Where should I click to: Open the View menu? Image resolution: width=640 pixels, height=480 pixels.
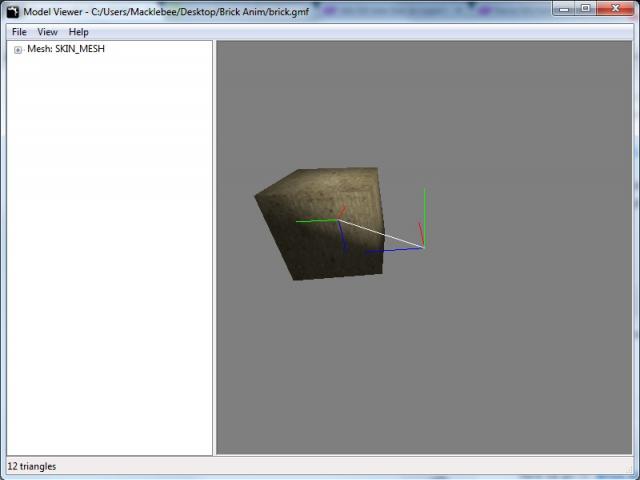pyautogui.click(x=47, y=32)
